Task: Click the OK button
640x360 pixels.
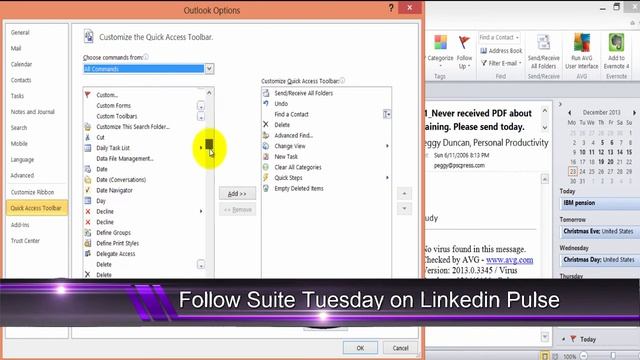Action: point(360,348)
